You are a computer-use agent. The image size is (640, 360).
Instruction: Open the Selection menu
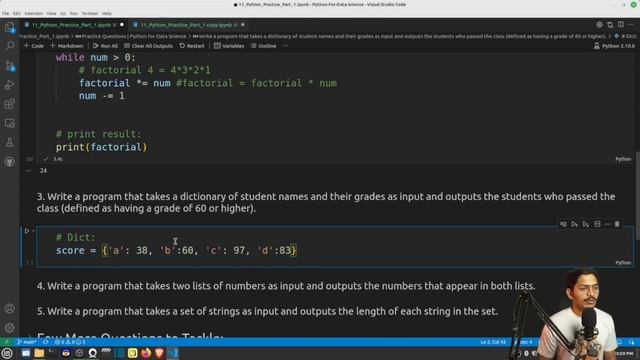pyautogui.click(x=33, y=13)
